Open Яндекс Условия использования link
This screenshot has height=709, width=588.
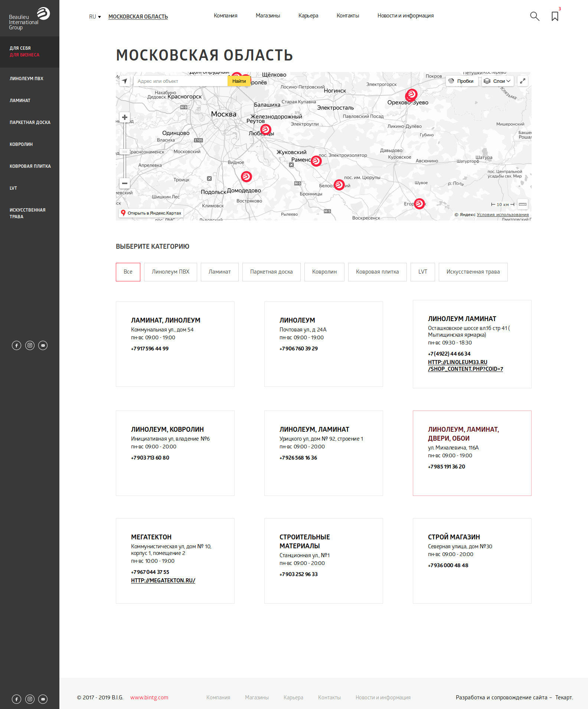click(503, 215)
